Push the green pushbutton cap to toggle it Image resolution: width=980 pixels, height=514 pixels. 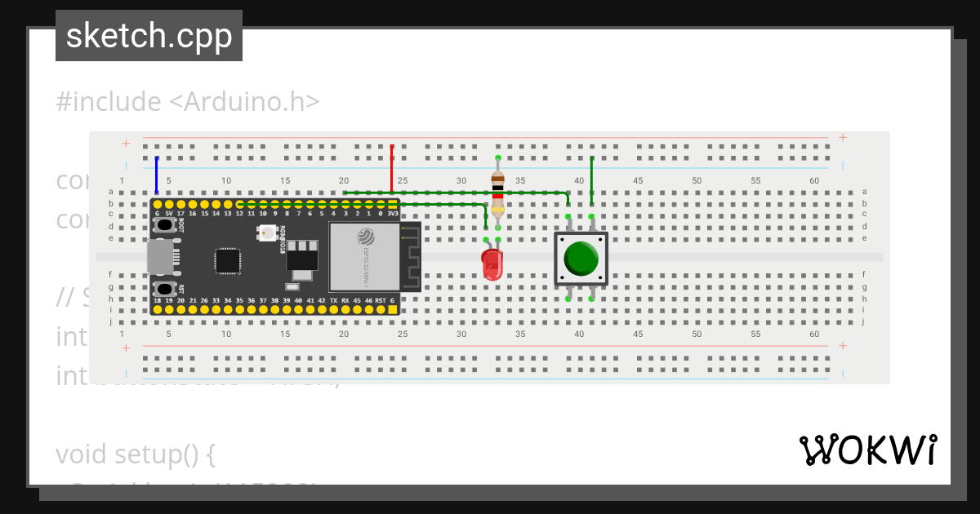[x=582, y=258]
